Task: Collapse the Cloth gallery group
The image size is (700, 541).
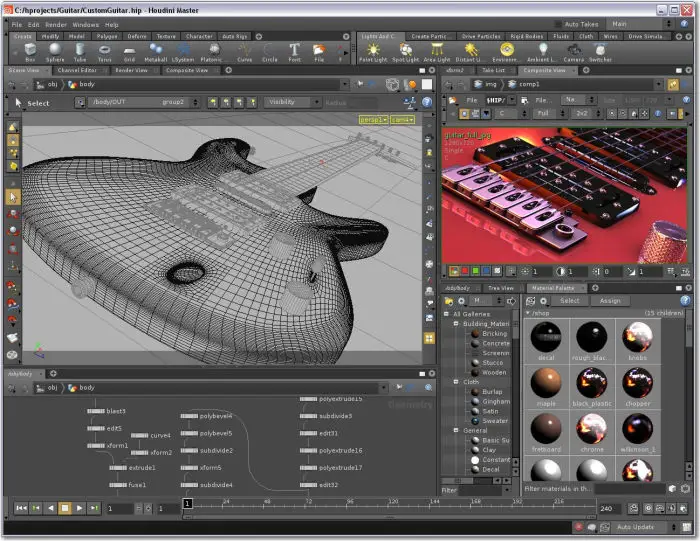Action: (456, 382)
